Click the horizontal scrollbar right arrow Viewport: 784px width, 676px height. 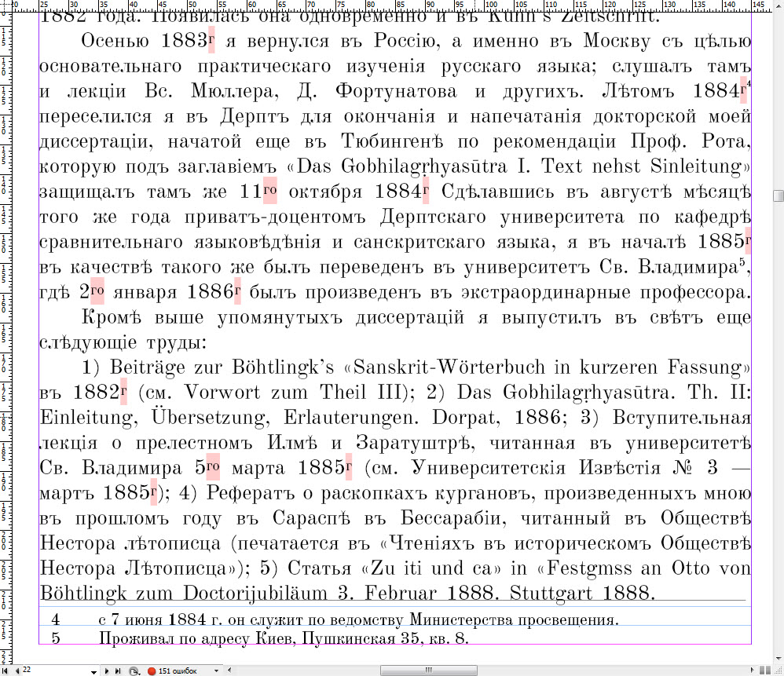(752, 671)
